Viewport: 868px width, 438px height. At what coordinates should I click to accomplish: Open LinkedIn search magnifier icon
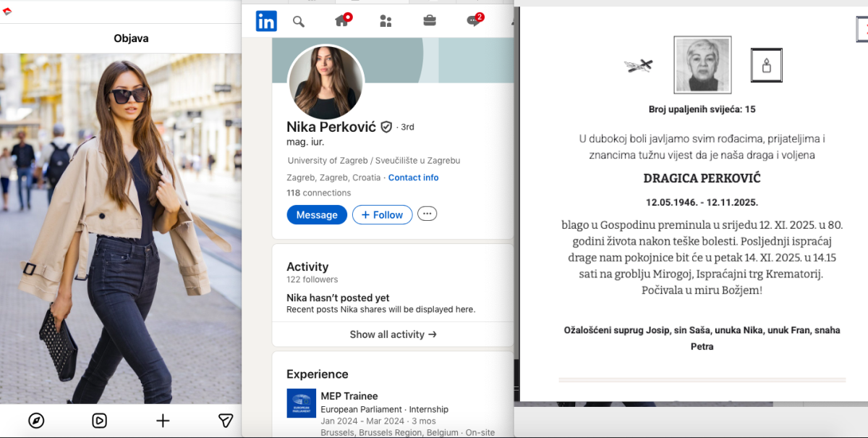tap(299, 21)
